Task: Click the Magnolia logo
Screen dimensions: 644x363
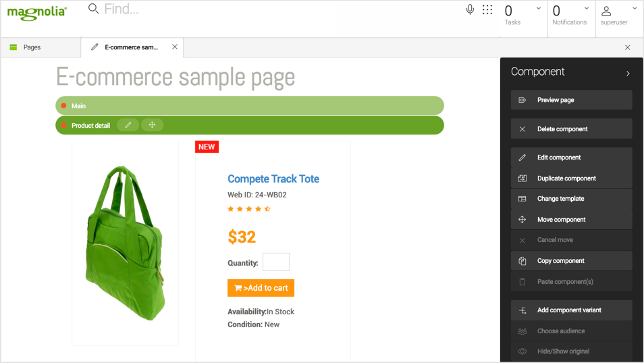Action: (37, 13)
